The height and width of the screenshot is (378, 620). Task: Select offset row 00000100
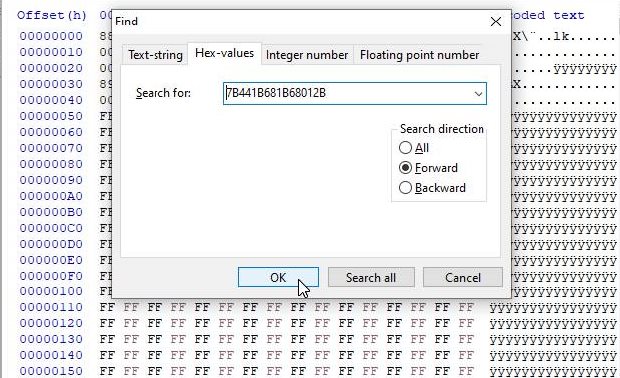(51, 291)
